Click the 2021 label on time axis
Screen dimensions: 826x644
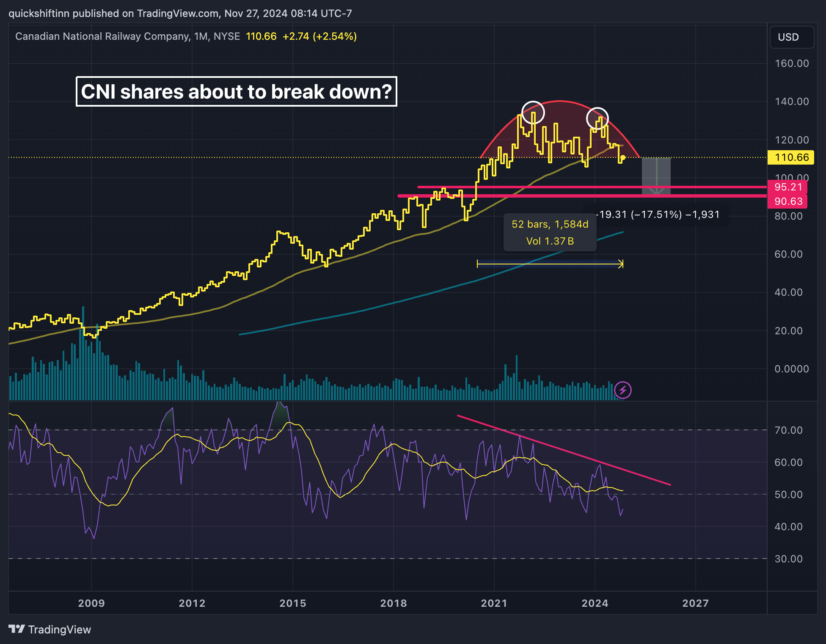click(494, 603)
